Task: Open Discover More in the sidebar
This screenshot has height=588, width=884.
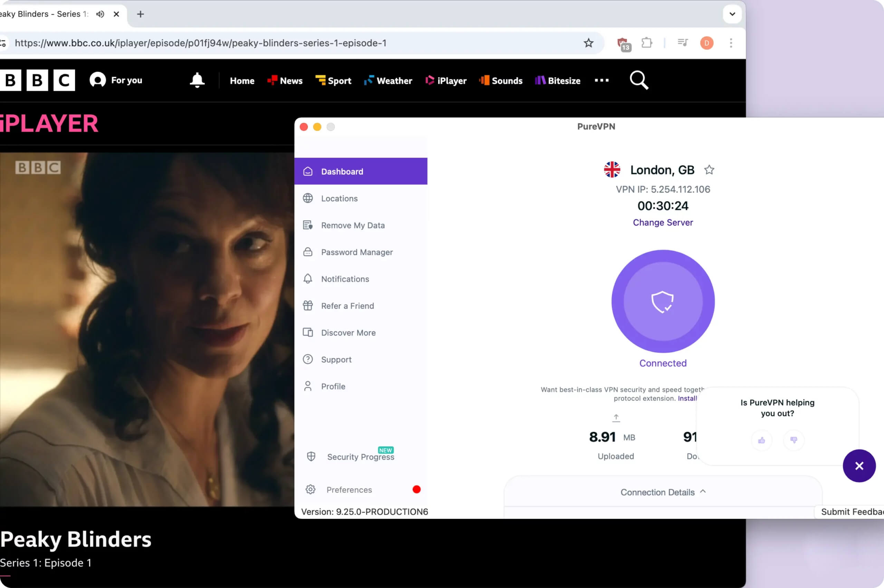Action: (x=348, y=332)
